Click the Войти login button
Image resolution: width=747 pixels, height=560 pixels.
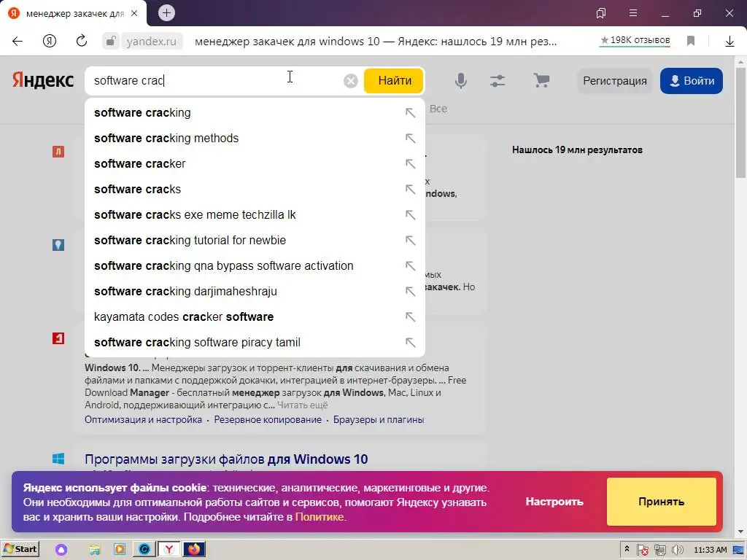point(692,81)
